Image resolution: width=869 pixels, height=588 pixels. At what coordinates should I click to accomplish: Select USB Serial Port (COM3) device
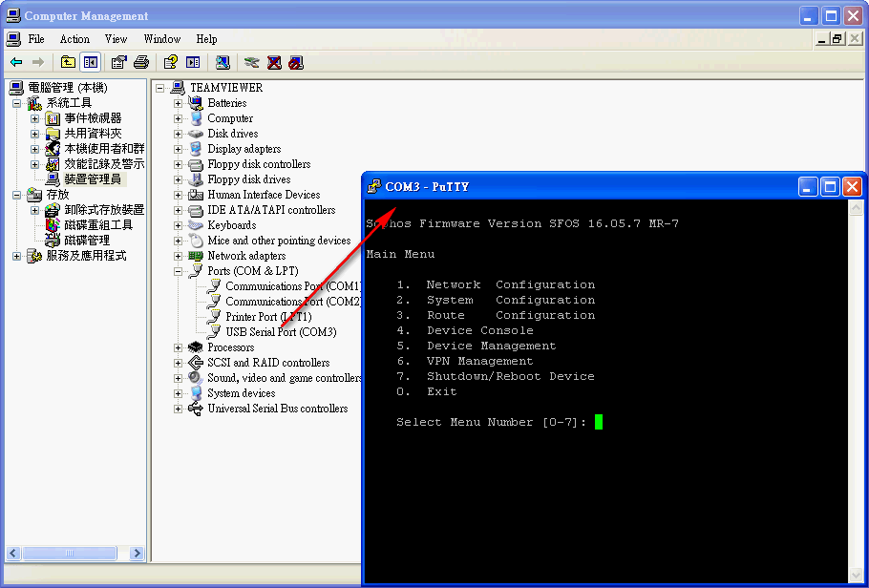(x=281, y=332)
